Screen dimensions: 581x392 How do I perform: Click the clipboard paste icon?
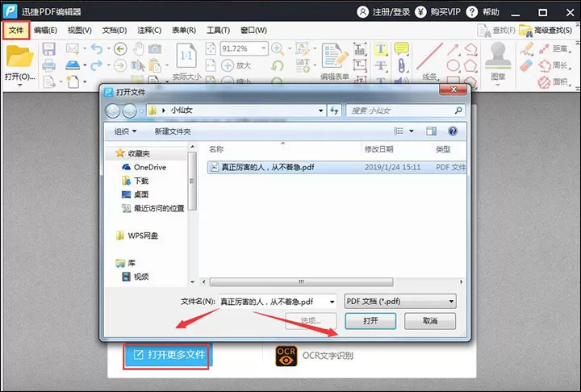click(155, 65)
